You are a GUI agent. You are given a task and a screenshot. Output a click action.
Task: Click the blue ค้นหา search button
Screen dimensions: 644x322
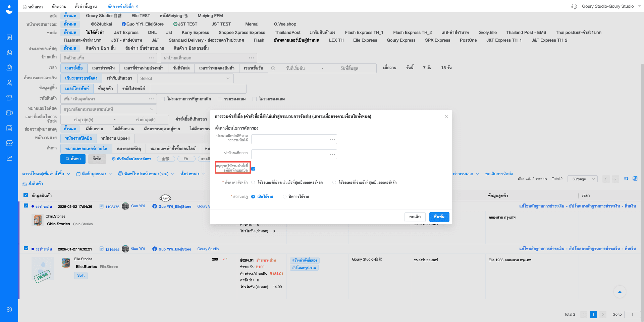tap(73, 159)
